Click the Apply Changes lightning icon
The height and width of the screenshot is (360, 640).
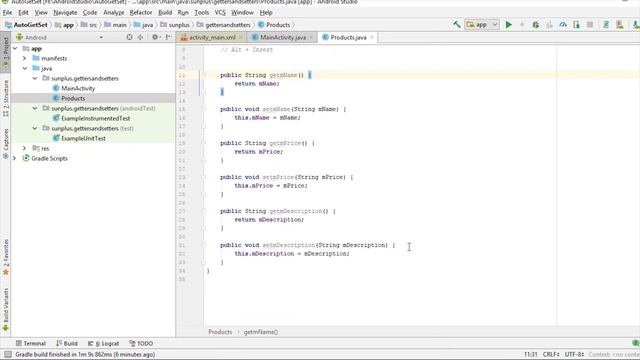tap(522, 25)
